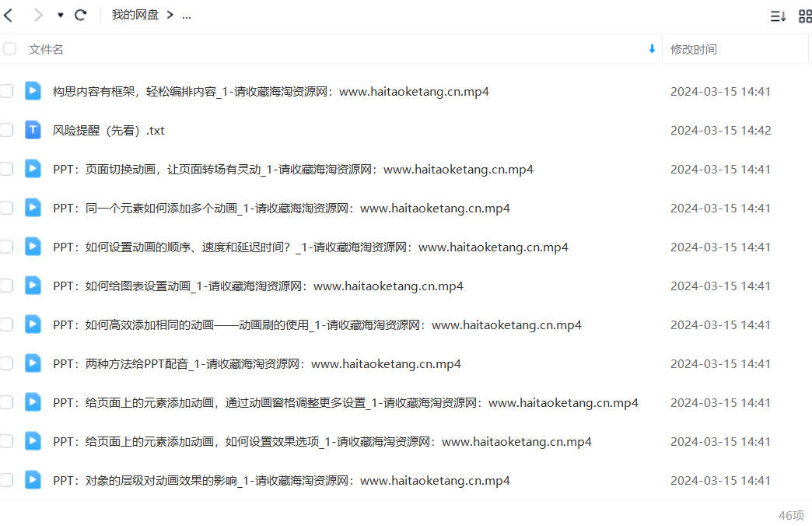Click video icon of 构思内容有框架 file
Screen dimensions: 812x526
(x=33, y=91)
